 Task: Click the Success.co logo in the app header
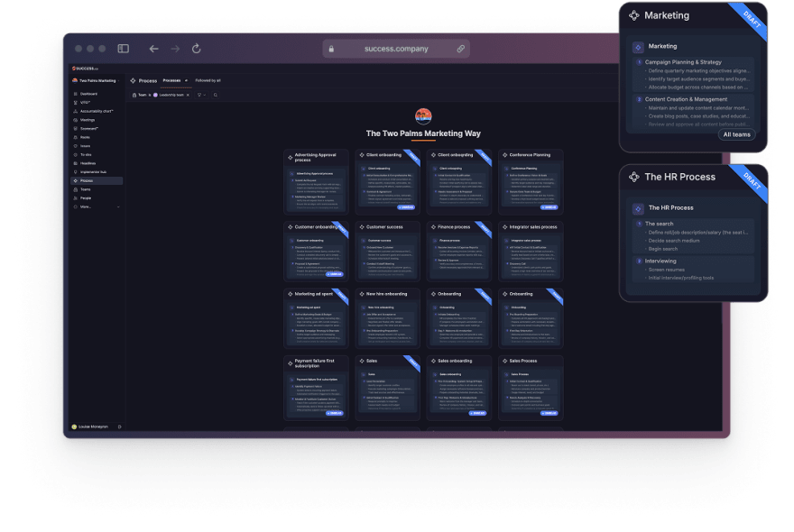[x=85, y=69]
